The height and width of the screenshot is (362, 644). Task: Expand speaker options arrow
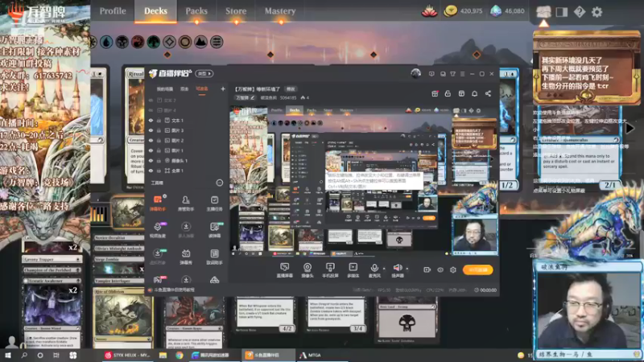tap(407, 269)
